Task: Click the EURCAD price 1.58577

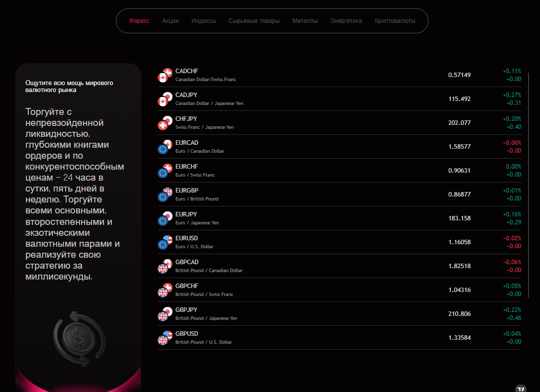Action: coord(459,147)
